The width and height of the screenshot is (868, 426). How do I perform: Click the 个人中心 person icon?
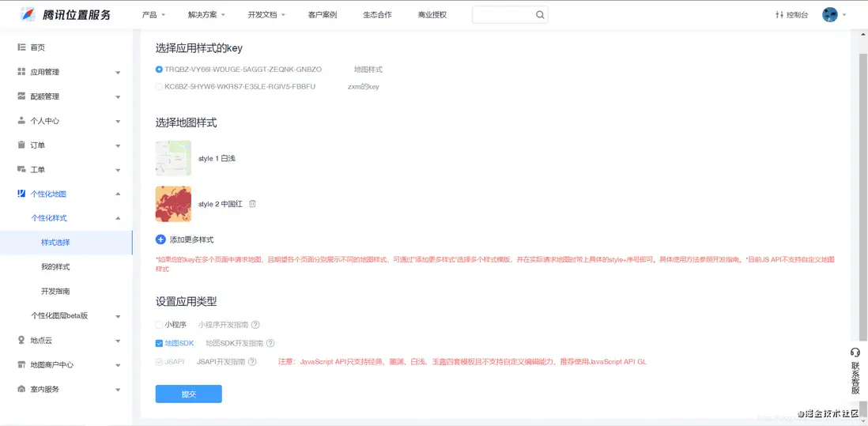[21, 121]
